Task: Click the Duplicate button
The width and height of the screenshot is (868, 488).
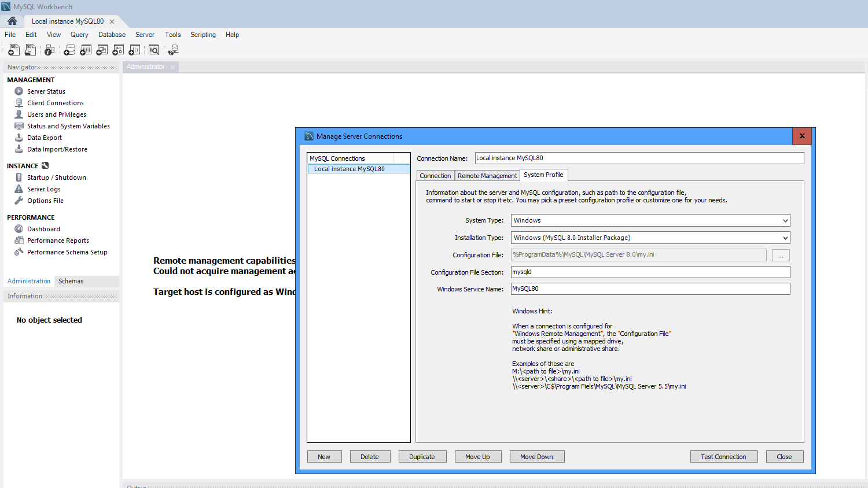Action: click(x=422, y=457)
